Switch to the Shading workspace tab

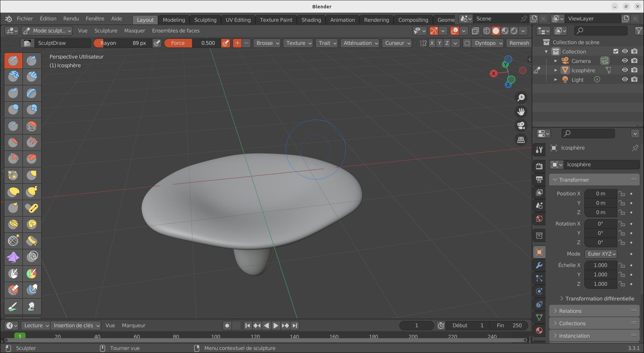[311, 20]
